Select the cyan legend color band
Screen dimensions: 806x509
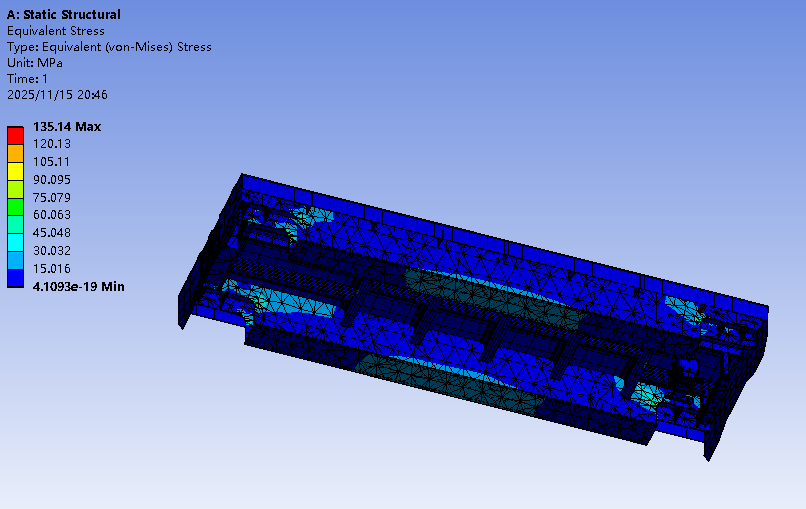click(x=15, y=242)
